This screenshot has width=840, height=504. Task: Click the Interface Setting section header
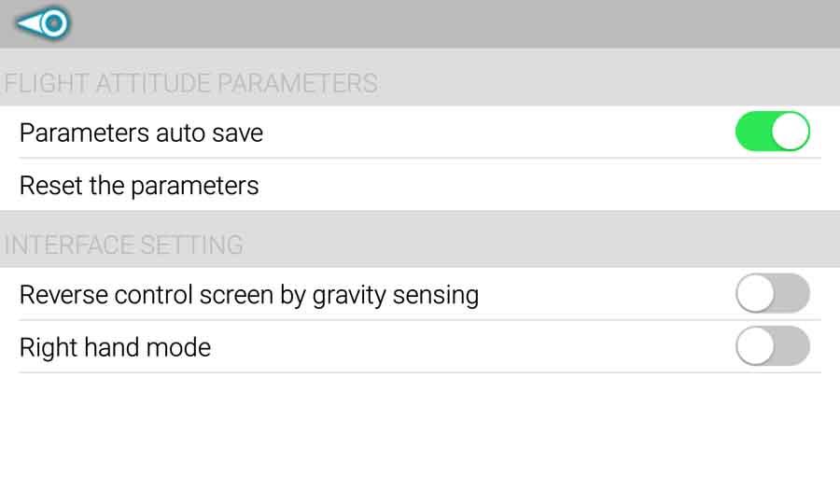(123, 245)
